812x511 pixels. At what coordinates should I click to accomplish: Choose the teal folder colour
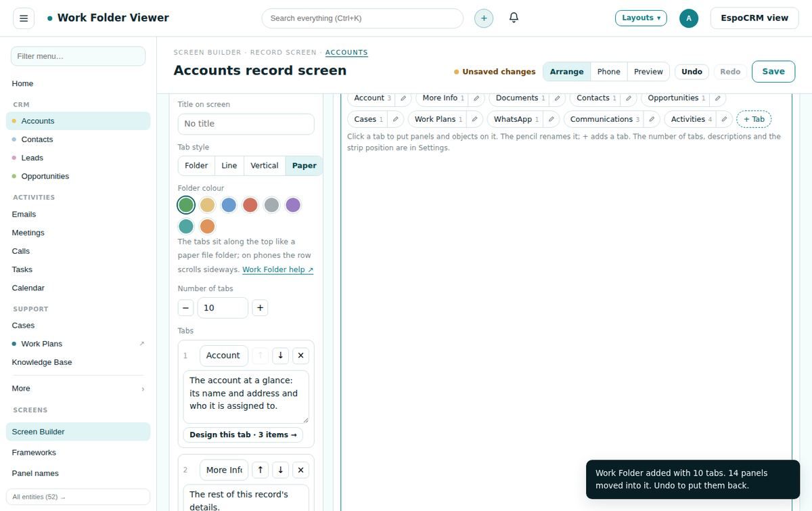coord(186,226)
